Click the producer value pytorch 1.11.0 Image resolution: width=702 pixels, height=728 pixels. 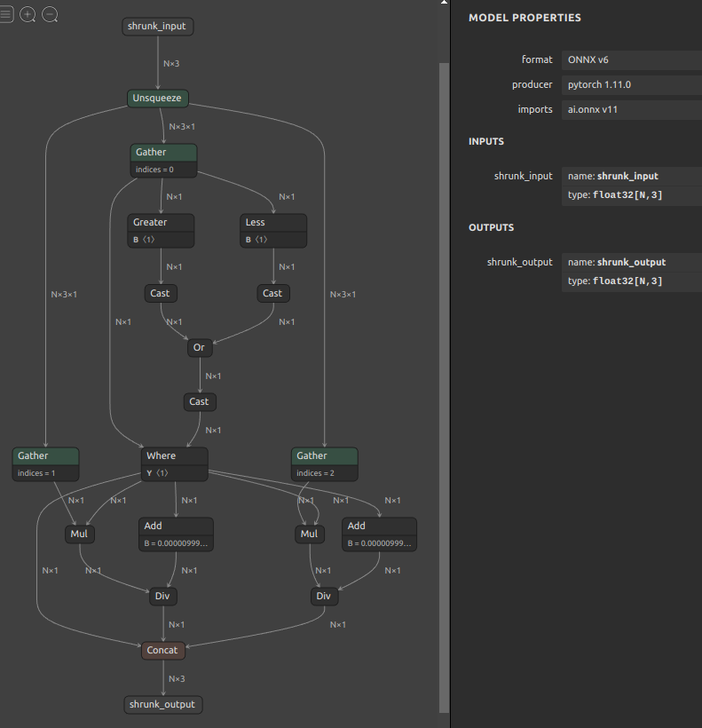point(632,85)
